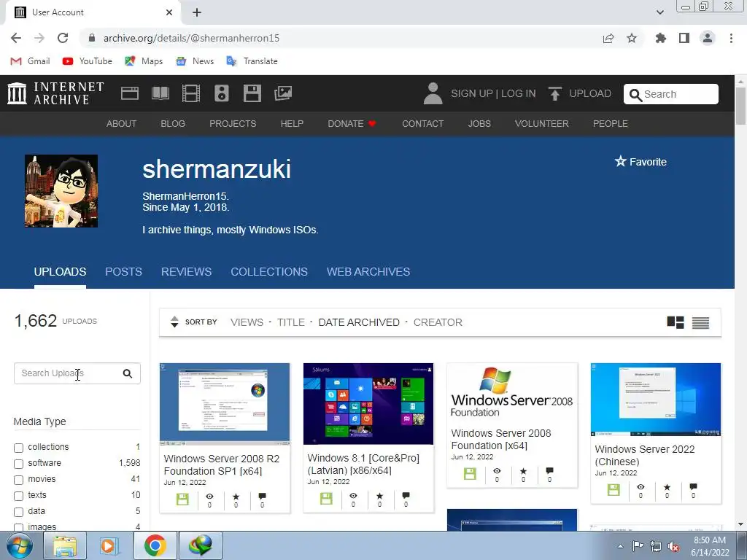The height and width of the screenshot is (560, 747).
Task: Open the DONATE link
Action: (x=352, y=123)
